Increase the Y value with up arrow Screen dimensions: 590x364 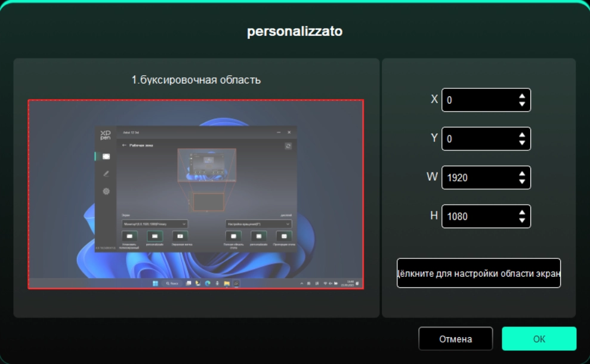tap(522, 135)
